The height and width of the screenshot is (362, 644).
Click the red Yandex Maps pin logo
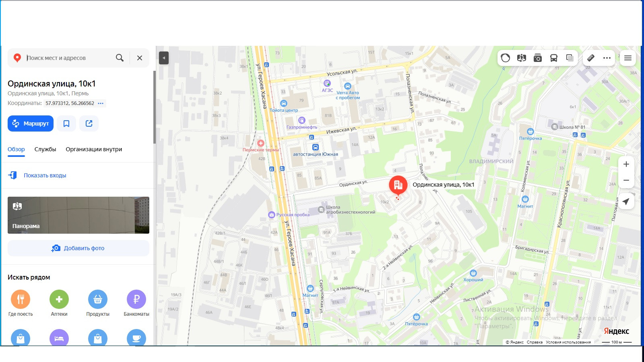point(17,58)
